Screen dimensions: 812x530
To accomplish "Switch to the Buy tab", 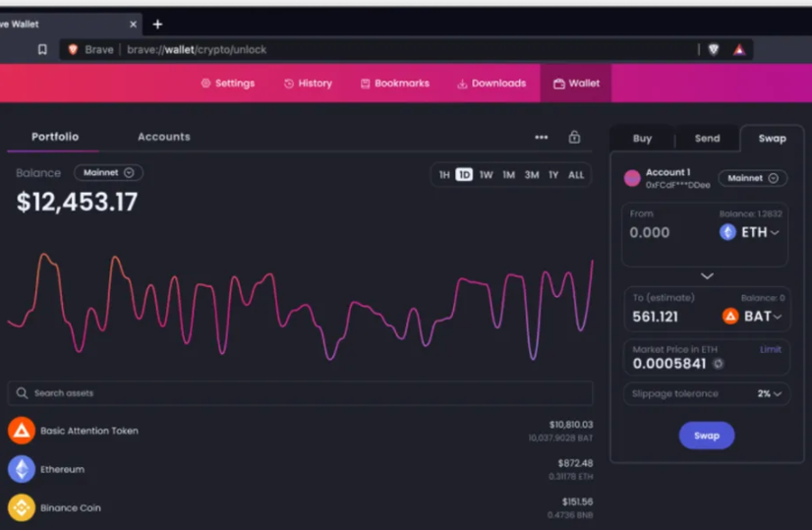I will (x=642, y=139).
